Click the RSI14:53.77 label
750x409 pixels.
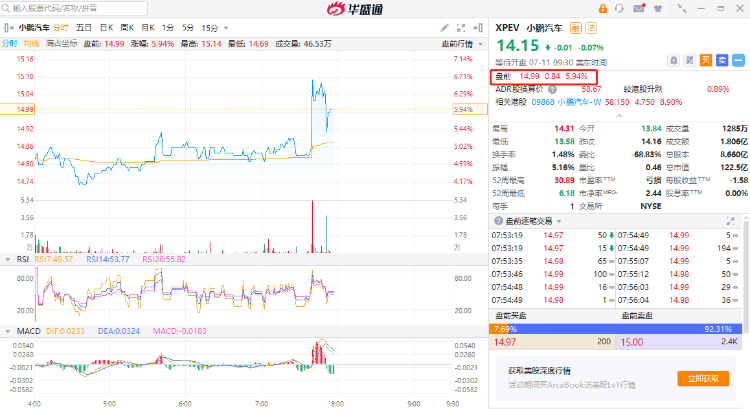tap(108, 259)
